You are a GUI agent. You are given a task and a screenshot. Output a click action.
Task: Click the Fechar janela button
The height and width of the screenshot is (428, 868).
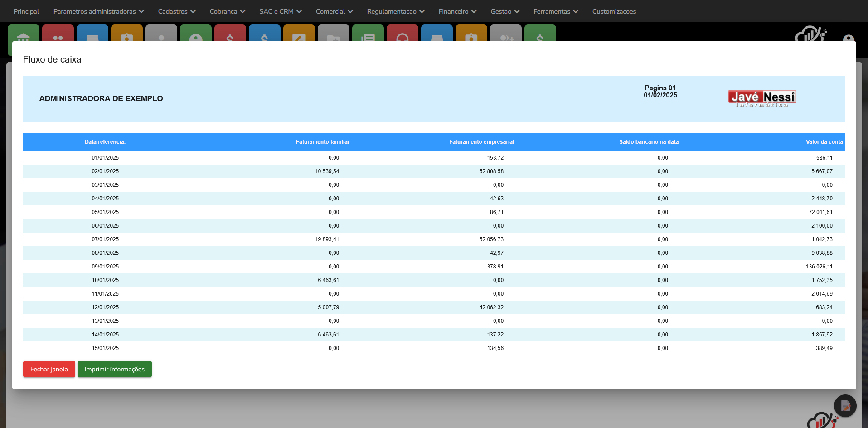[49, 369]
